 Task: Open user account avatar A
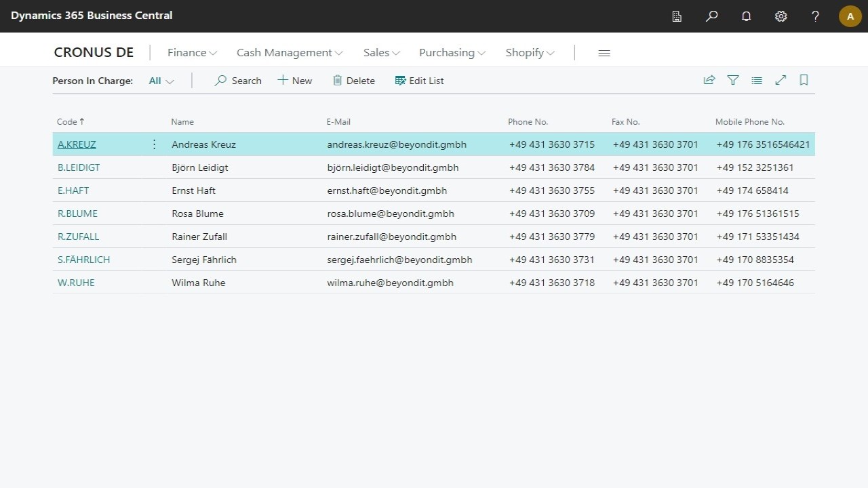850,16
